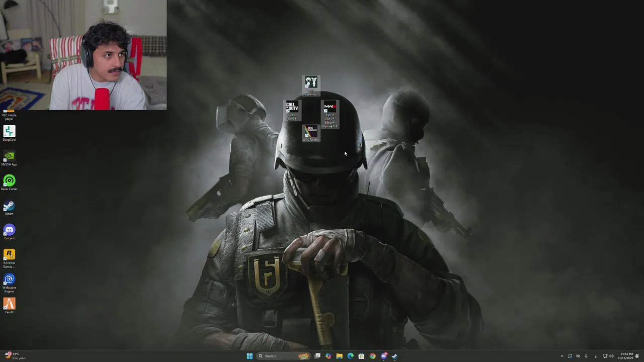Launch Copilot from the taskbar

(x=328, y=356)
